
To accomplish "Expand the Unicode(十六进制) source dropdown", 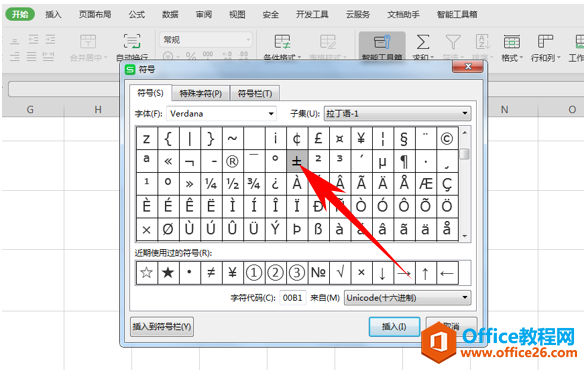I will [464, 298].
